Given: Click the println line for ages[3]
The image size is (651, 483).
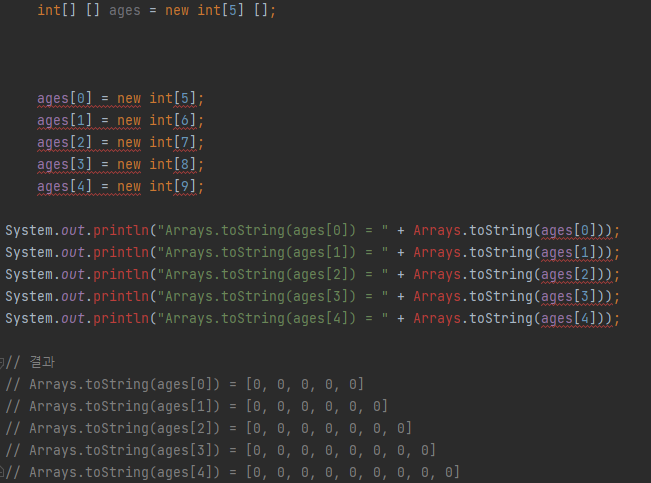Looking at the screenshot, I should click(312, 297).
